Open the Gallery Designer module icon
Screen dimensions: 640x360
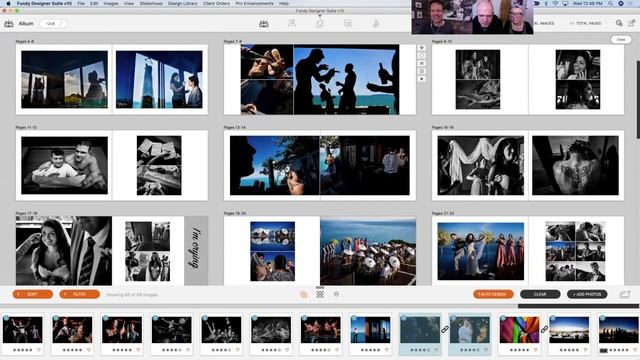click(x=292, y=23)
